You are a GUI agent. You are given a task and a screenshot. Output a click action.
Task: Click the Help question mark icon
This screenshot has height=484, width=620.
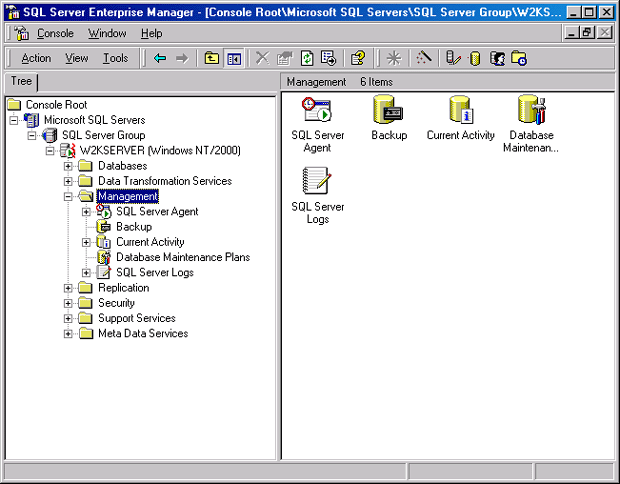tap(358, 59)
